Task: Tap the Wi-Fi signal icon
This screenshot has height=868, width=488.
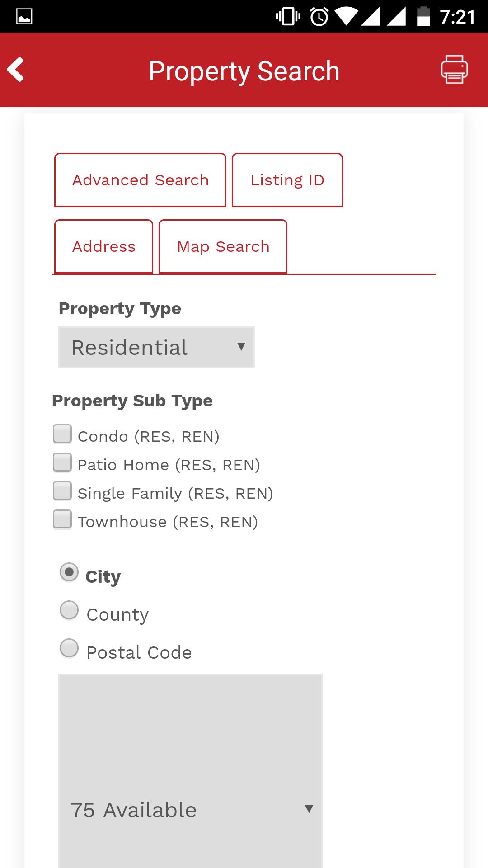Action: [x=346, y=17]
